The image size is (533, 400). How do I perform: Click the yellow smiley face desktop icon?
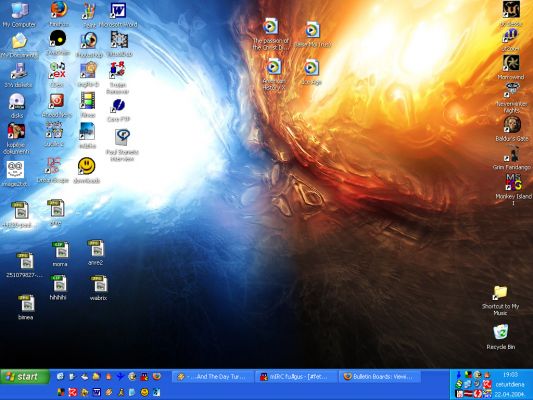(x=86, y=166)
